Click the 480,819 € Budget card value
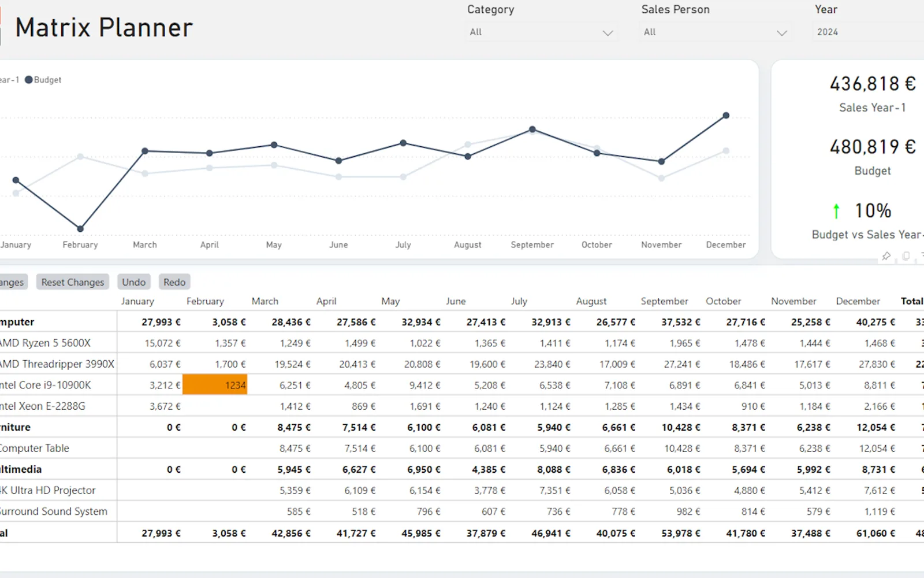The width and height of the screenshot is (924, 578). pos(873,147)
